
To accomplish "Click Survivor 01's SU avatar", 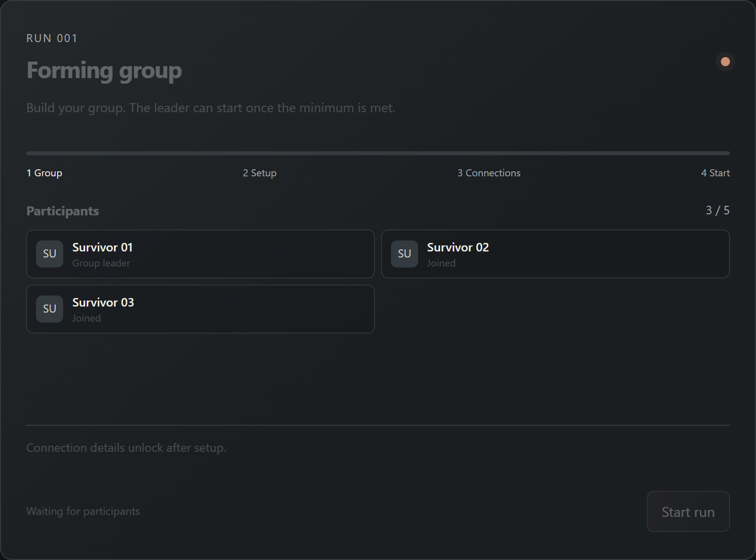I will tap(50, 254).
